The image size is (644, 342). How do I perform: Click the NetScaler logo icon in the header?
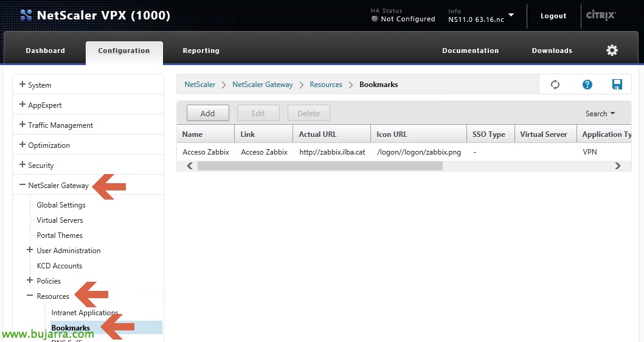(26, 15)
